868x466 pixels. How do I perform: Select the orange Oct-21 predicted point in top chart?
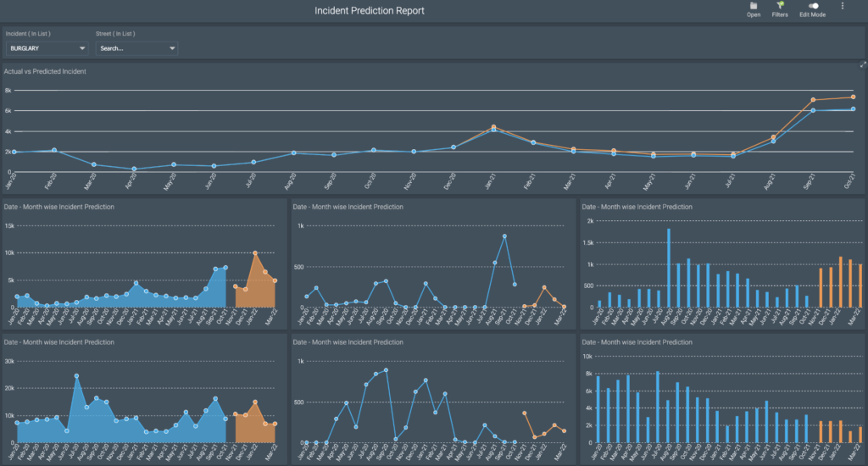click(853, 97)
